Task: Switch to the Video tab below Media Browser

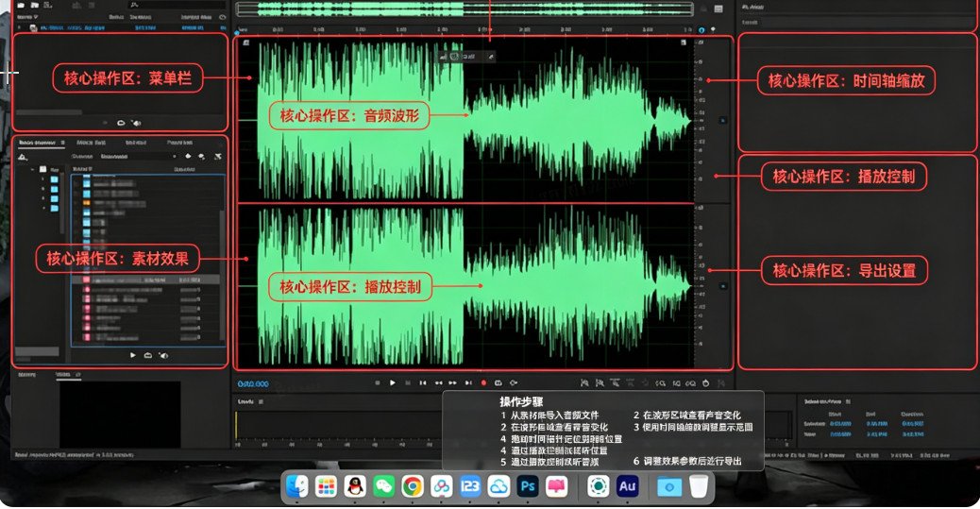Action: pyautogui.click(x=63, y=375)
